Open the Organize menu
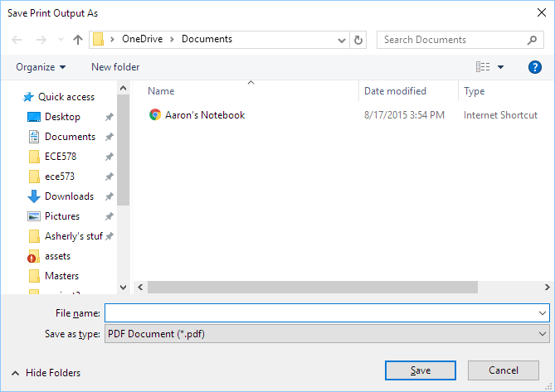The width and height of the screenshot is (555, 392). click(41, 67)
